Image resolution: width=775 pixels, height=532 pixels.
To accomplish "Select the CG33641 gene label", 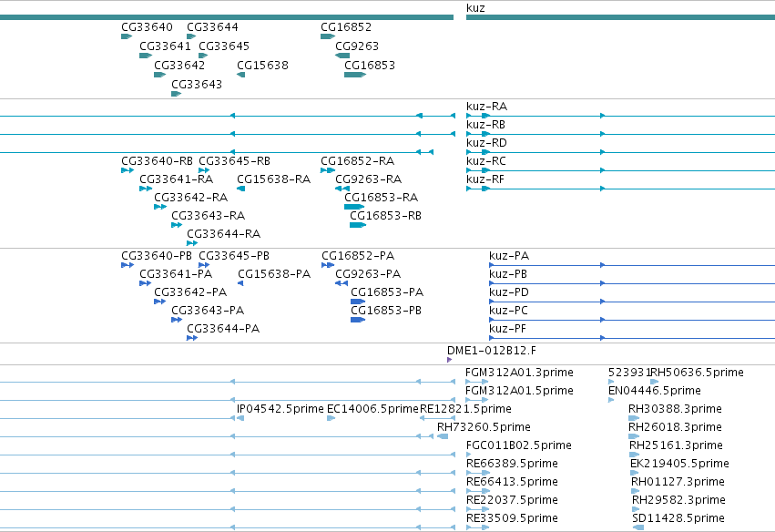I will pyautogui.click(x=165, y=46).
